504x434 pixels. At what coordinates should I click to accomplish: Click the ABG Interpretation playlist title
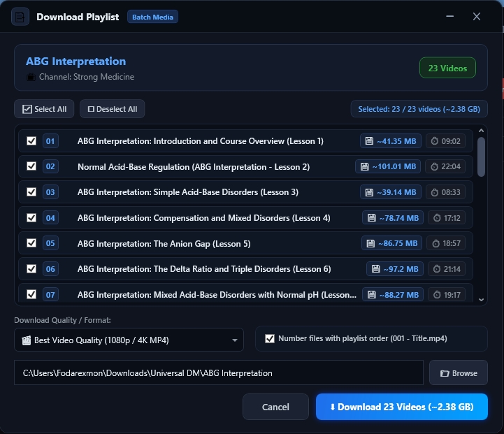(76, 61)
